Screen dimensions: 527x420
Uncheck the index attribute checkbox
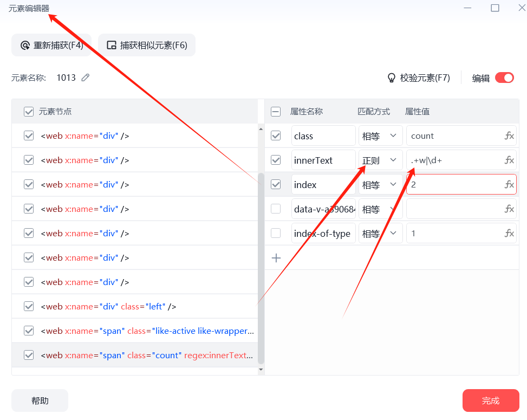coord(276,185)
